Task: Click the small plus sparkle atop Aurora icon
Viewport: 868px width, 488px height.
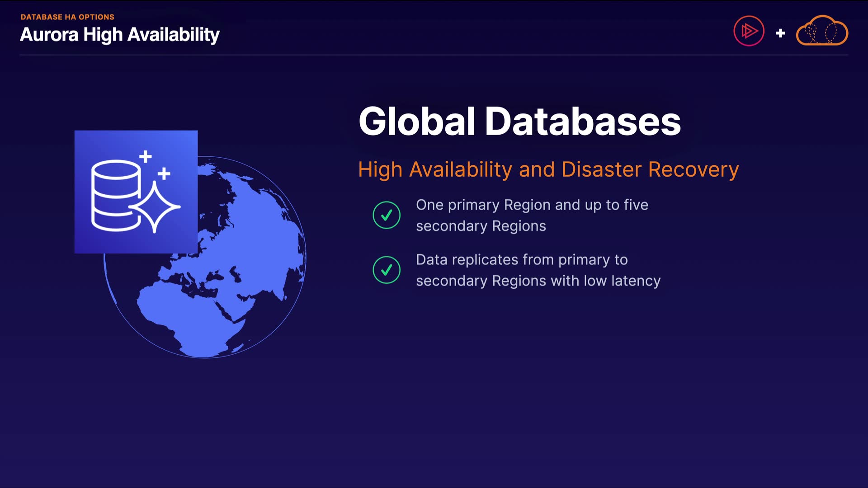Action: click(x=145, y=157)
